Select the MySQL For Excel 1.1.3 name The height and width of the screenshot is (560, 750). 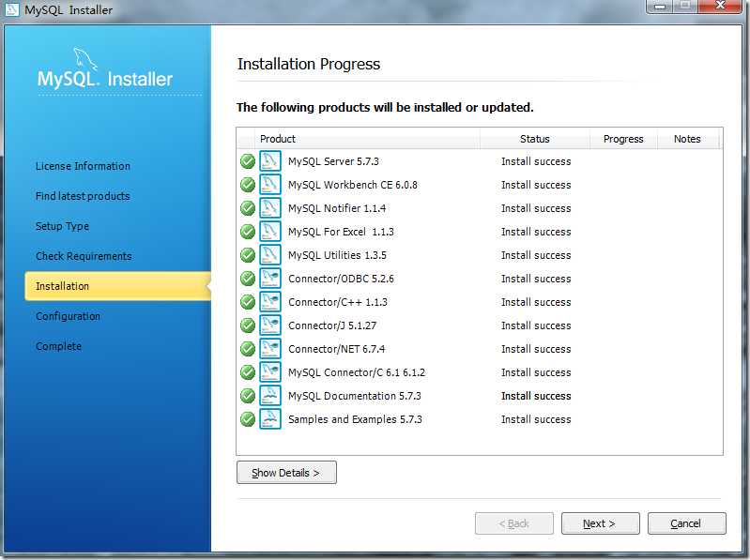point(341,232)
